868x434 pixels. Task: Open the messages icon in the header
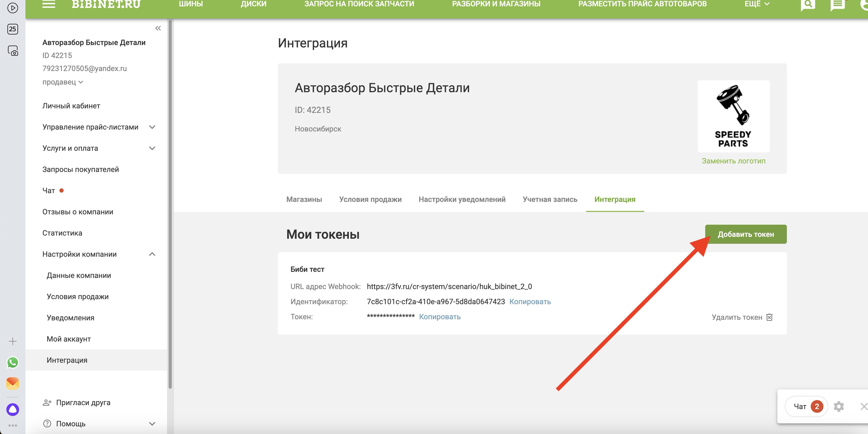(x=837, y=5)
